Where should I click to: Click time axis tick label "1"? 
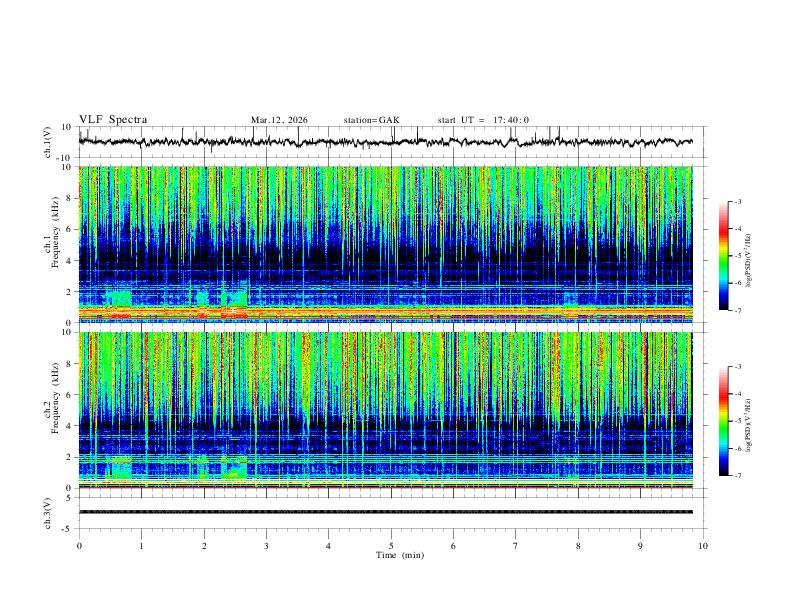[x=141, y=546]
